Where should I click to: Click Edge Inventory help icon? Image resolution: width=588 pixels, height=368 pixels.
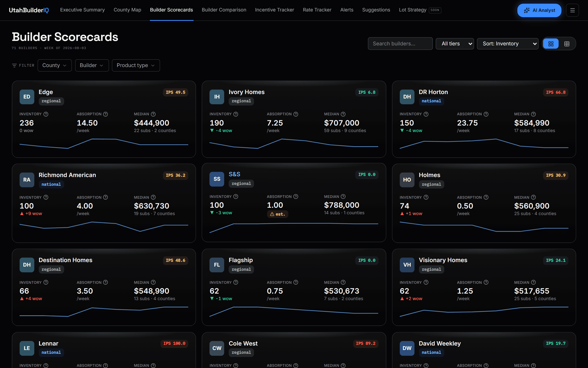coord(46,114)
